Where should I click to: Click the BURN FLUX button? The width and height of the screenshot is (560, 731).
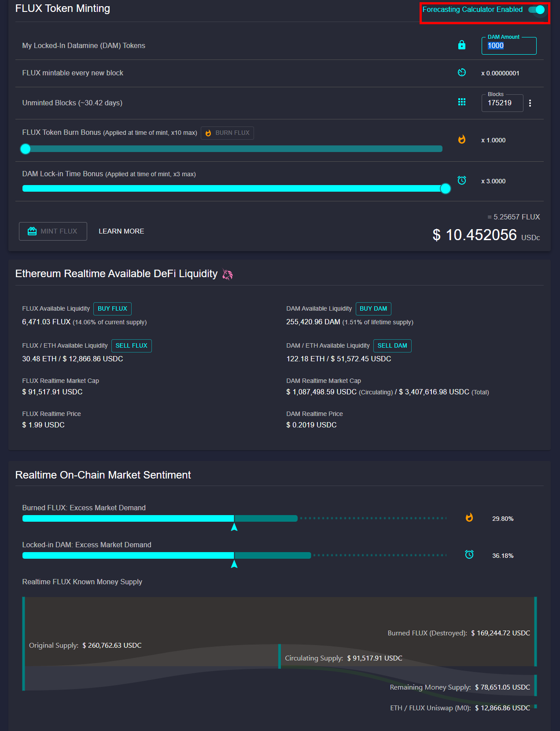227,133
